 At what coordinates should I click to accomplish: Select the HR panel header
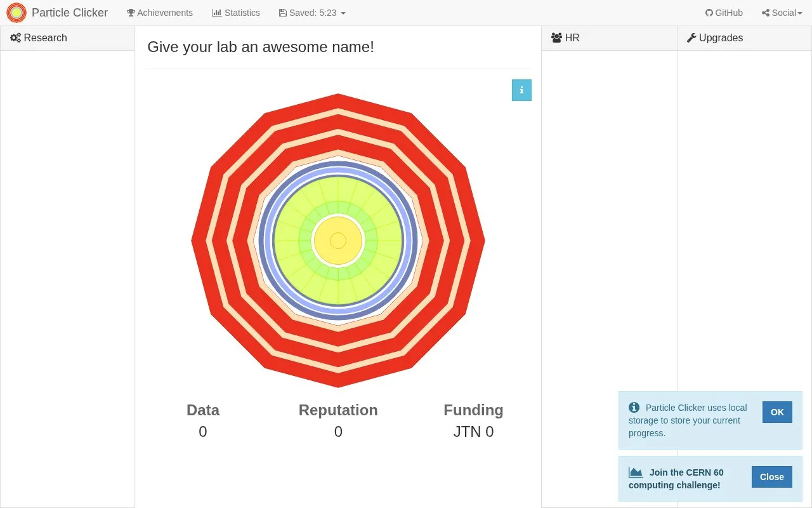tap(610, 38)
